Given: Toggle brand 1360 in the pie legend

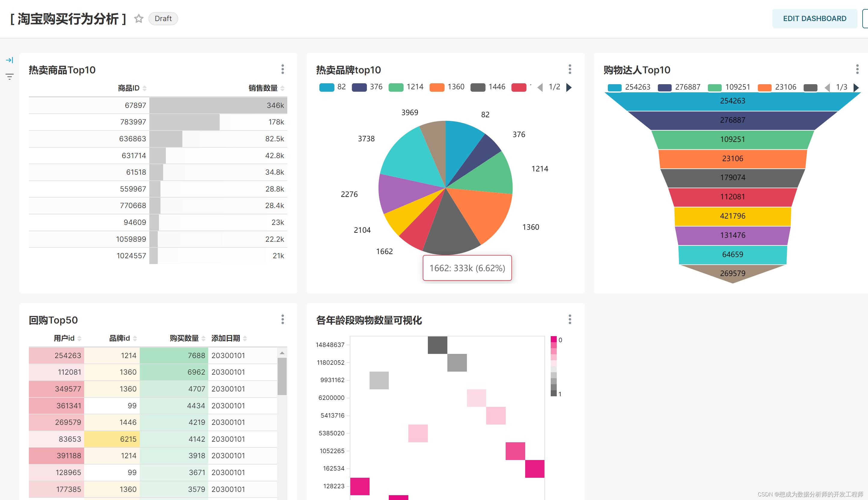Looking at the screenshot, I should tap(447, 87).
